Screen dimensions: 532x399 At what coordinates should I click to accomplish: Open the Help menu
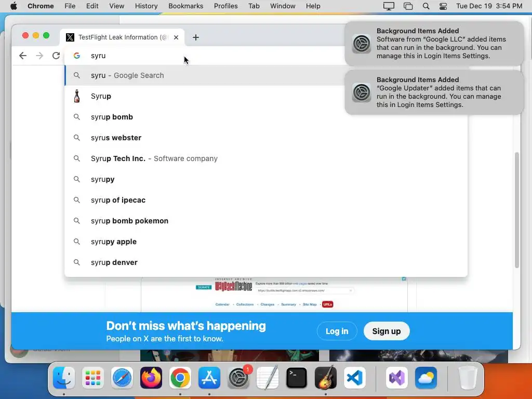tap(313, 6)
